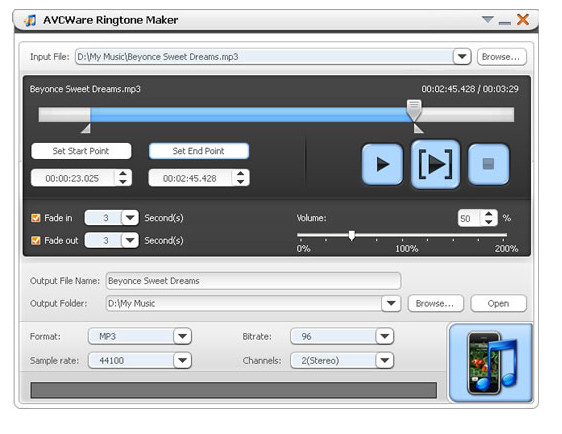Uncheck the Fade in checkbox
562x434 pixels.
[36, 218]
